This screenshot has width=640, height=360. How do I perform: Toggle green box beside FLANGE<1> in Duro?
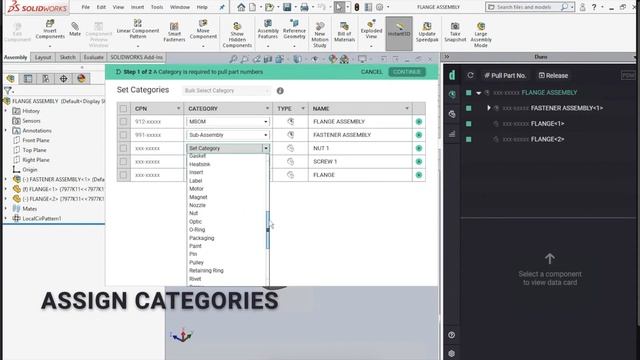coord(469,124)
